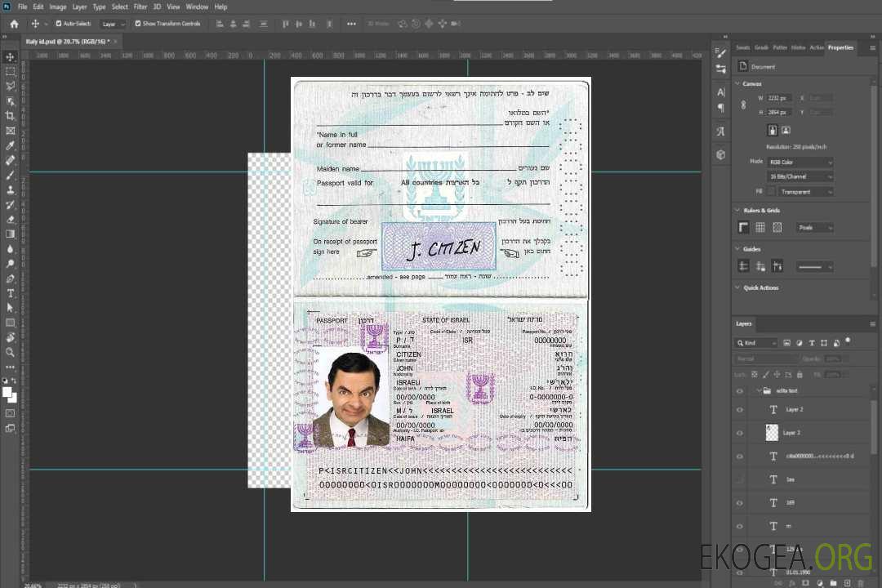Open the Filter menu
882x588 pixels.
tap(140, 7)
